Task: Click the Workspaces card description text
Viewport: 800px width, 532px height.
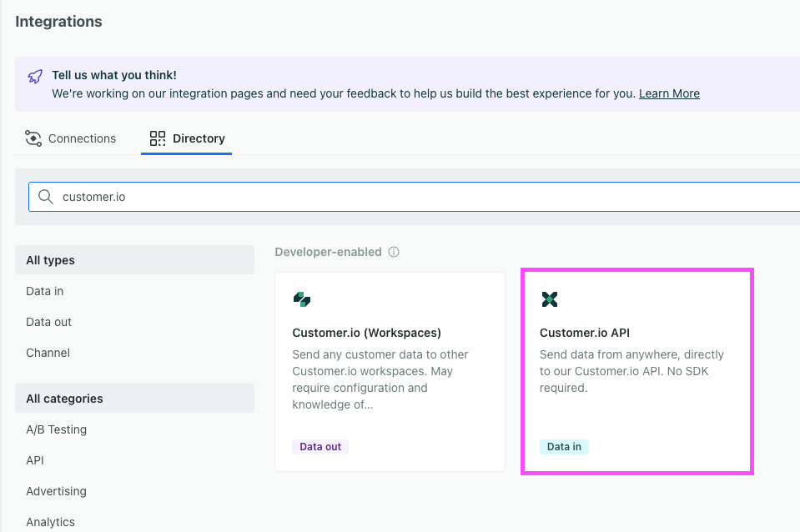Action: coord(380,379)
